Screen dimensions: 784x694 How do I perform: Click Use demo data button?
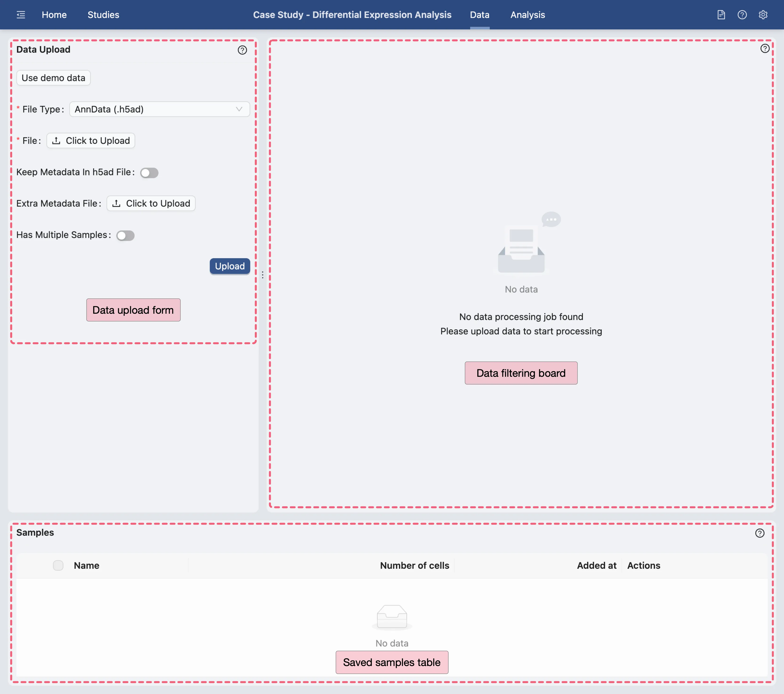point(53,78)
